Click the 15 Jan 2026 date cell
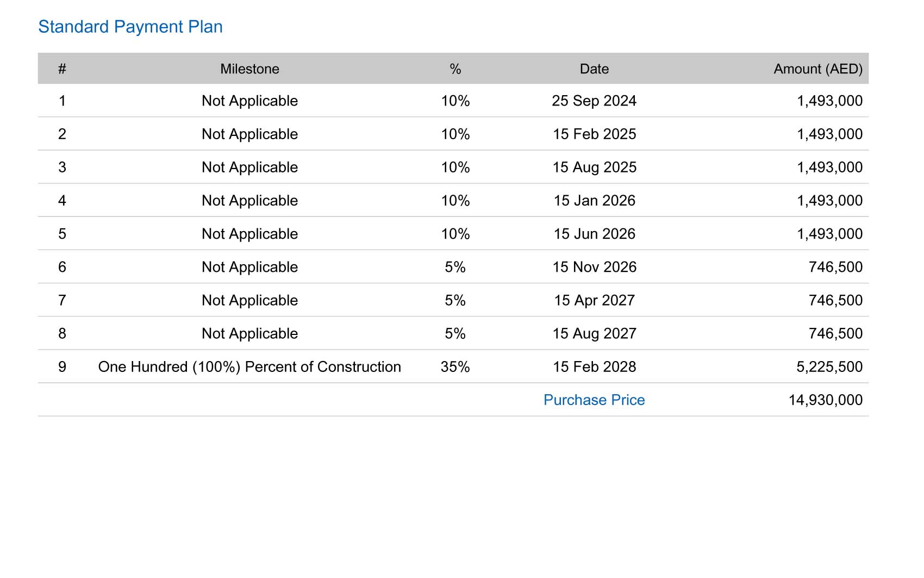Viewport: 924px width, 578px height. 594,200
